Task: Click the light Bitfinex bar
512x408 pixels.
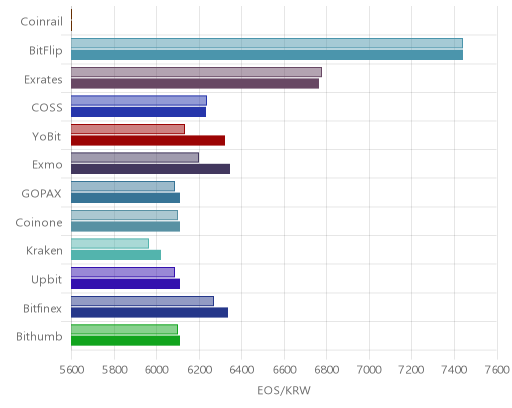Action: [x=142, y=301]
